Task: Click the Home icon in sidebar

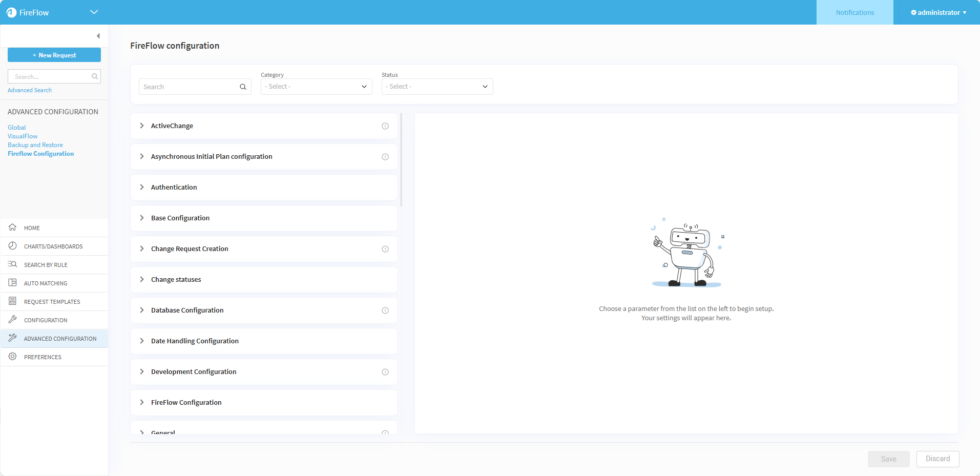Action: pyautogui.click(x=13, y=227)
